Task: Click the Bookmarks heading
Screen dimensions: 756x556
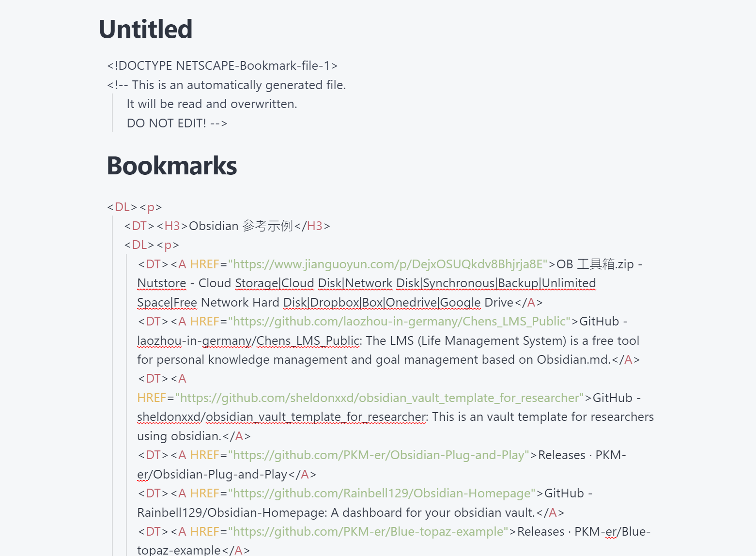Action: (x=172, y=166)
